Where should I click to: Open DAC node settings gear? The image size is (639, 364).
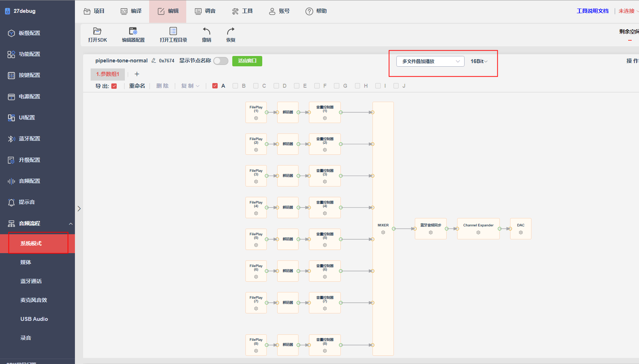coord(521,232)
